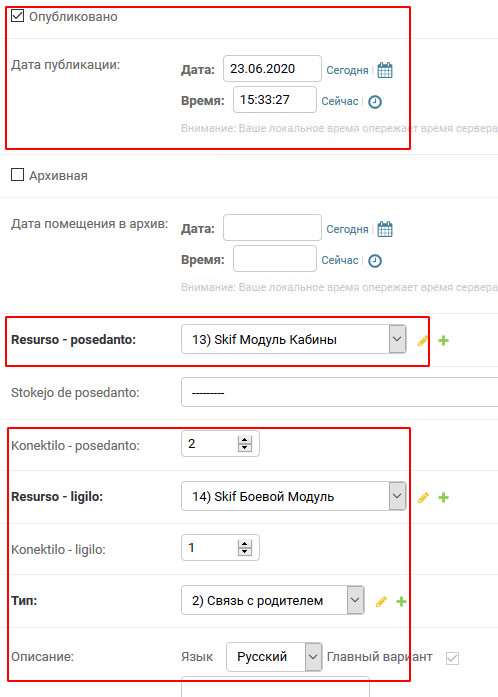This screenshot has height=697, width=498.
Task: Focus the archive Дата input field
Action: [x=272, y=228]
